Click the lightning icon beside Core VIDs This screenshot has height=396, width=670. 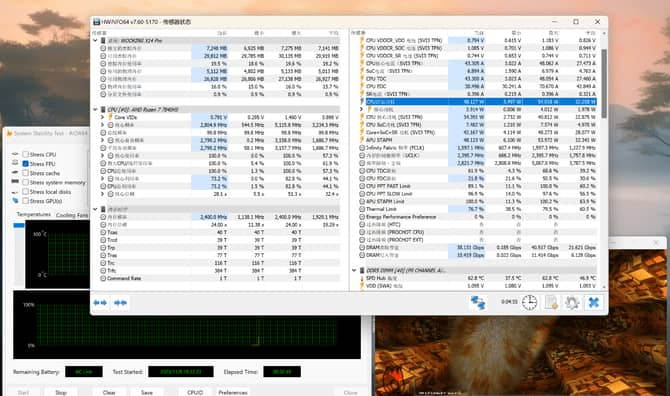click(x=110, y=117)
